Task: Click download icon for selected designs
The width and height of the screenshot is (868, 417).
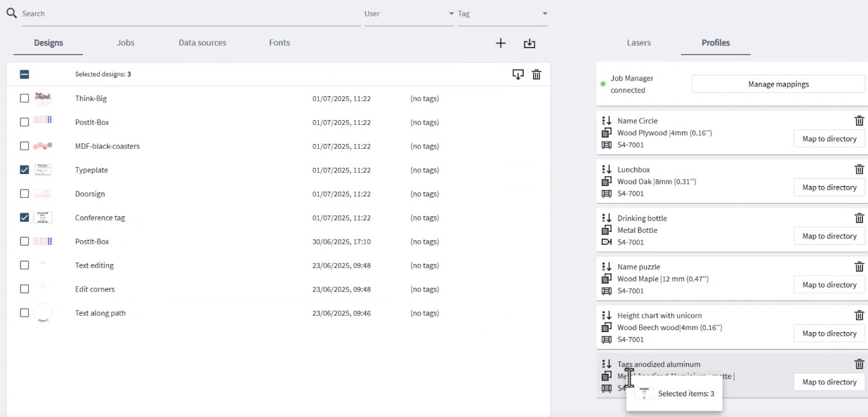Action: [518, 74]
